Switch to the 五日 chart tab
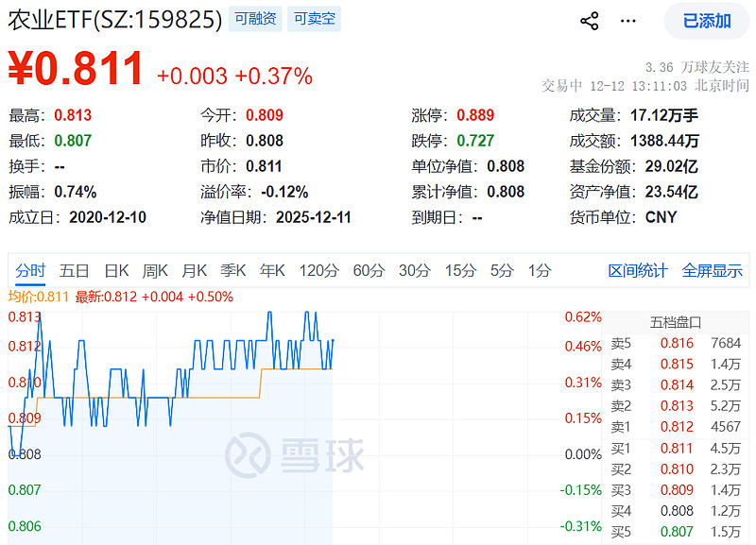 coord(74,270)
